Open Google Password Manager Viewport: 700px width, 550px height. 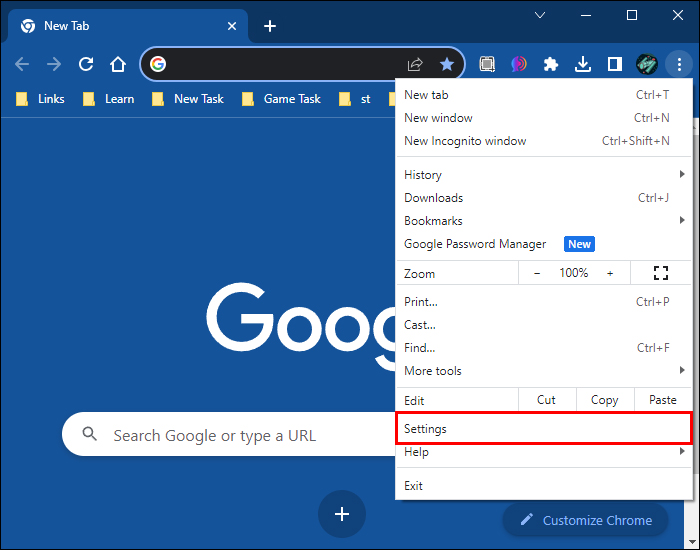[544, 244]
